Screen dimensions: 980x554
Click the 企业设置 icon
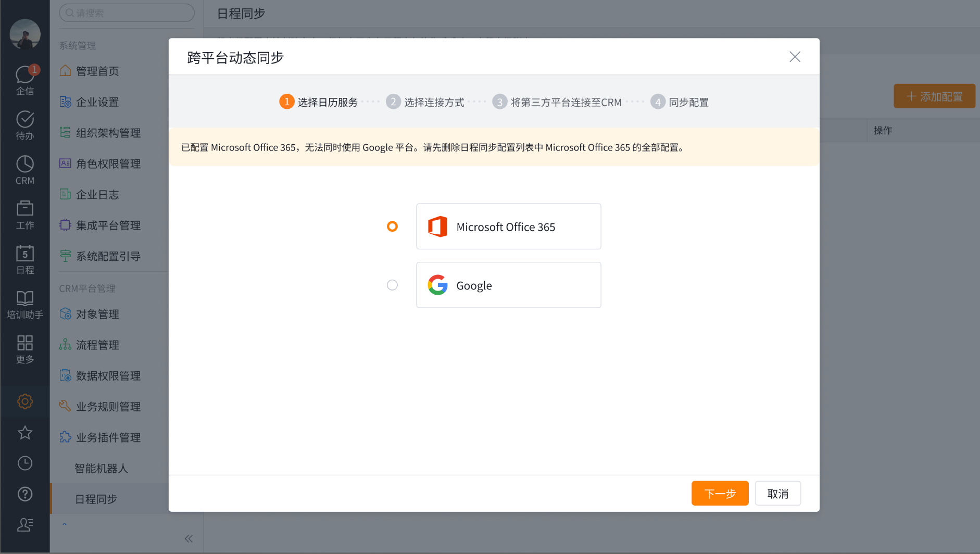coord(65,102)
